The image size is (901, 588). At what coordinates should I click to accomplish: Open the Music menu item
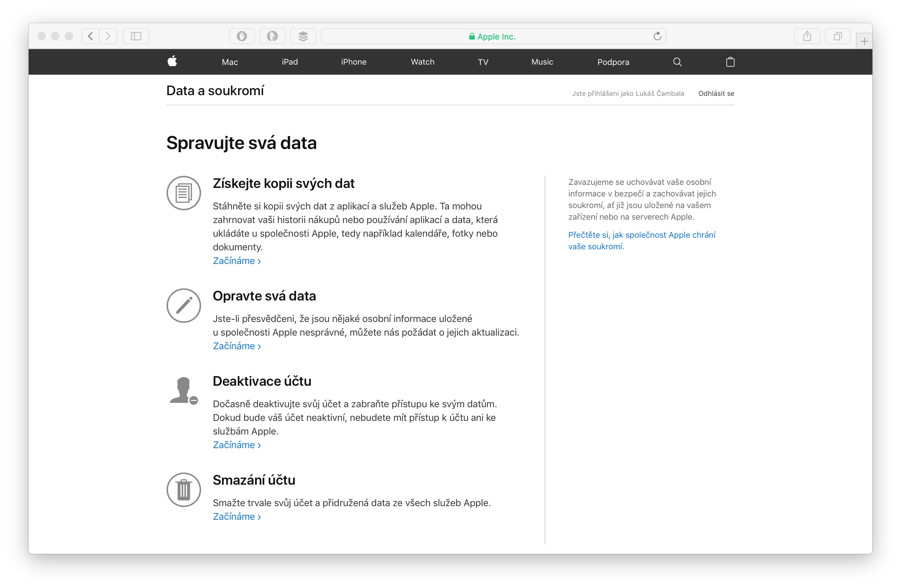[542, 62]
